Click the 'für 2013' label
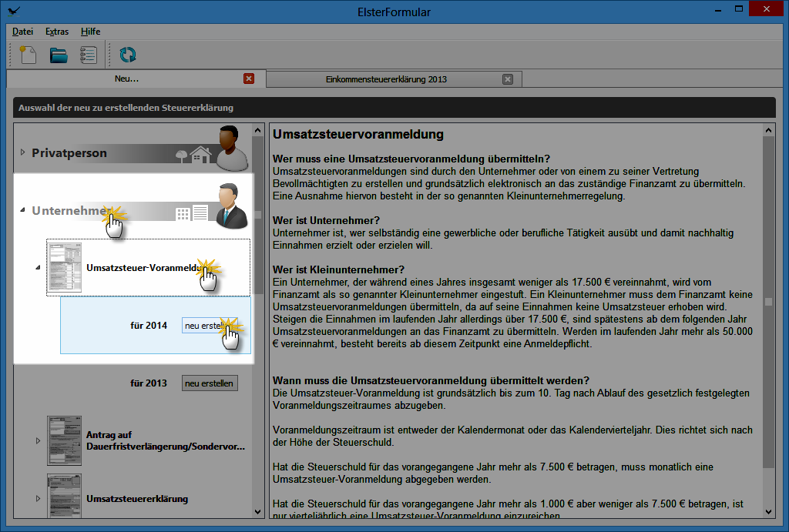789x532 pixels. [x=149, y=383]
